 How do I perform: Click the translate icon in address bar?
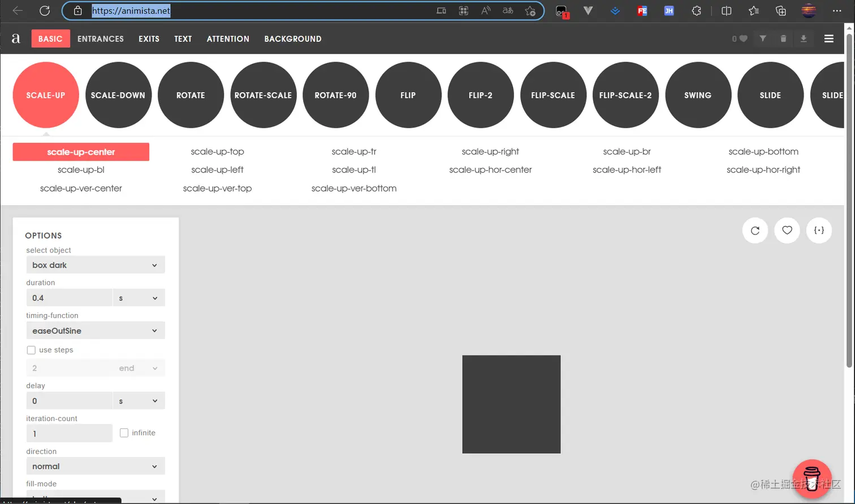pyautogui.click(x=508, y=11)
